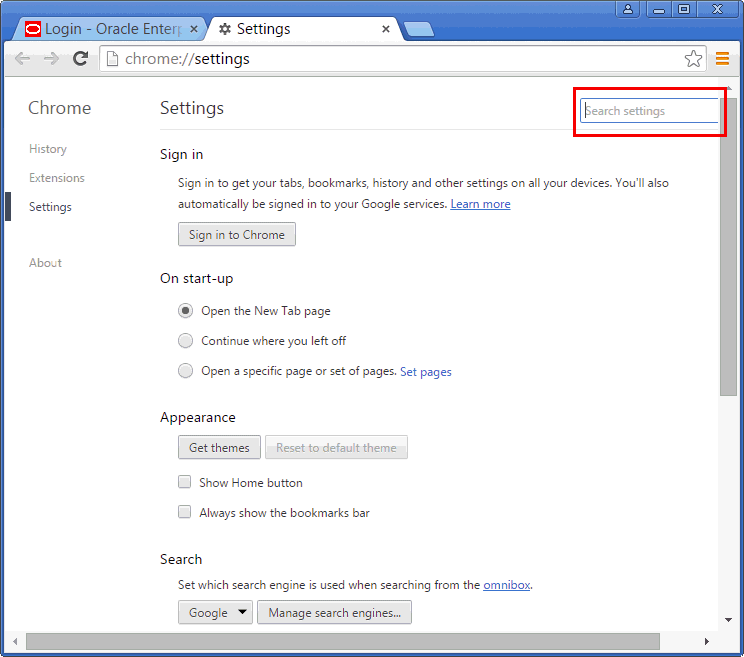Select Continue where you left off
The height and width of the screenshot is (657, 744).
(x=185, y=341)
